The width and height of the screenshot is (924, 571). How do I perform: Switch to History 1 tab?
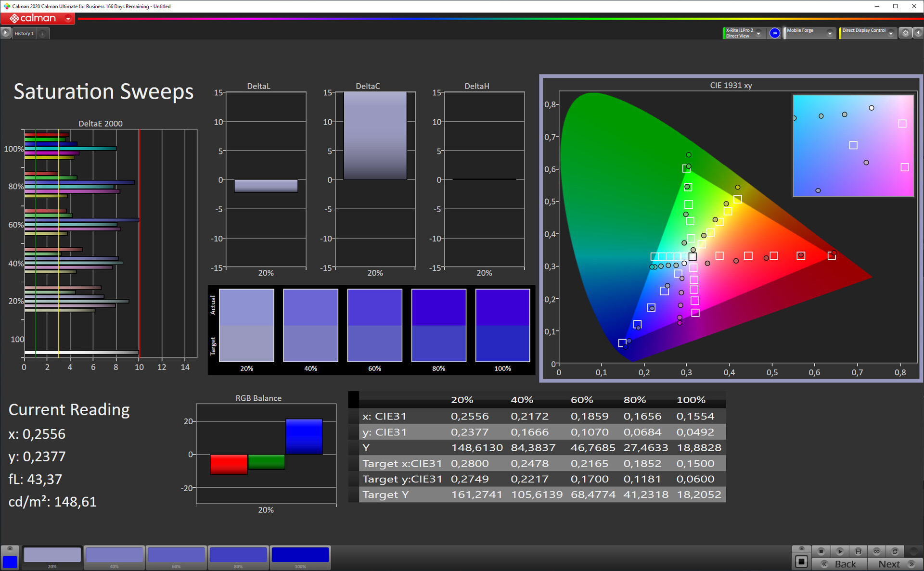tap(24, 33)
